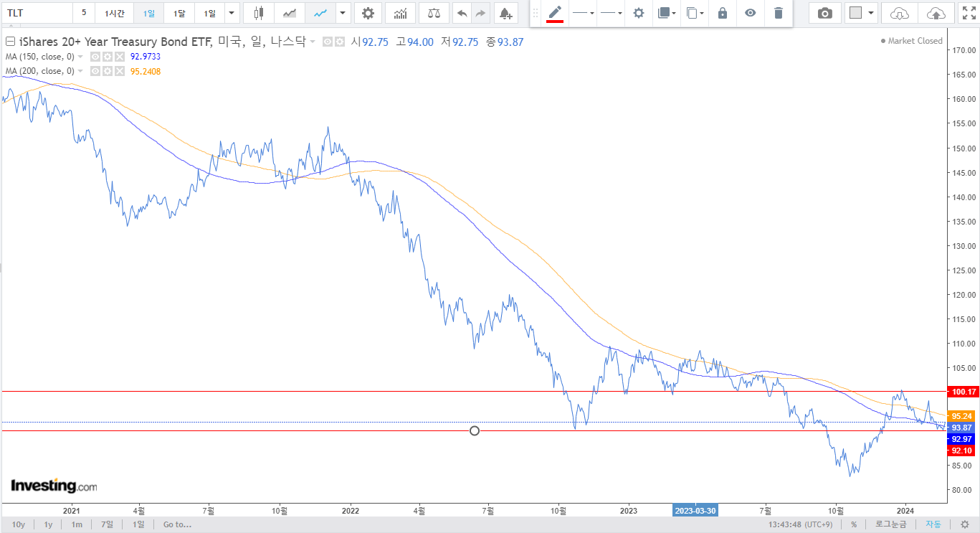Set range to 7일
This screenshot has height=533, width=980.
coord(107,524)
